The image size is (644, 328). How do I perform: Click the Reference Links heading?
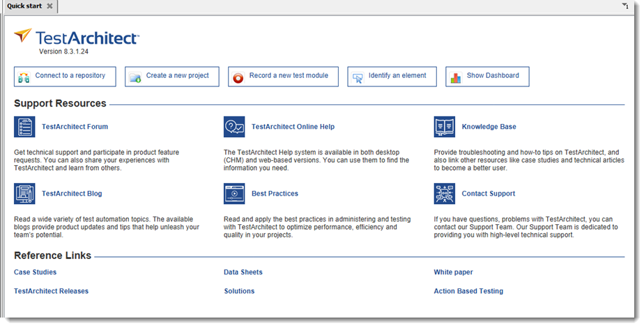point(52,256)
